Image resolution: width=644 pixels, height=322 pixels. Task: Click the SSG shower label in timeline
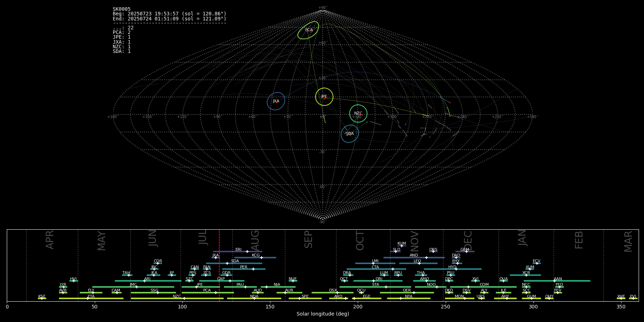(x=154, y=291)
